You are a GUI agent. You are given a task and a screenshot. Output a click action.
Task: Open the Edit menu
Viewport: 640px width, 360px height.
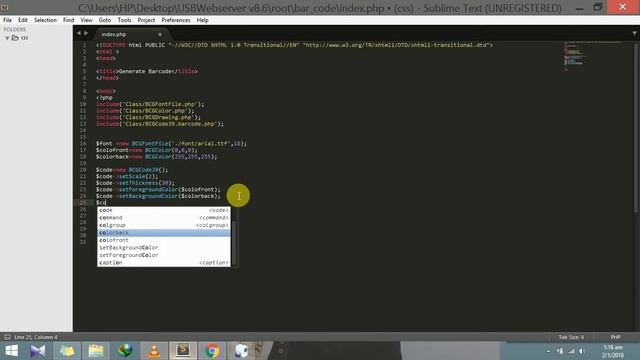pos(23,20)
